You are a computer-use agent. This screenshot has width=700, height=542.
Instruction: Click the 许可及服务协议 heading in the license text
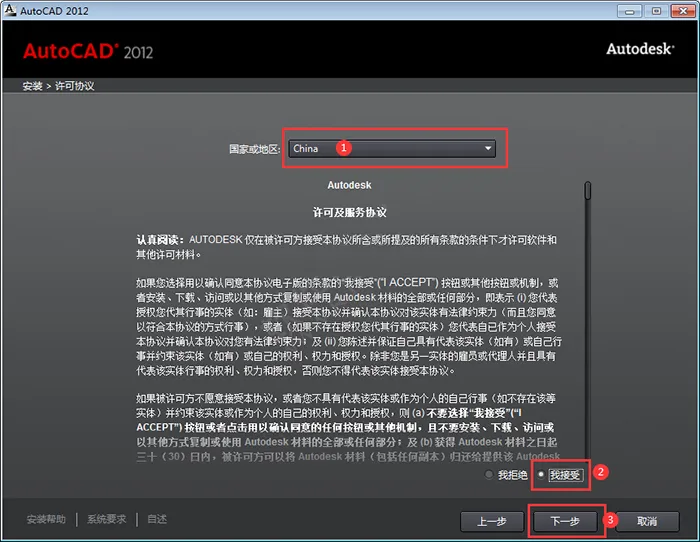pos(350,213)
